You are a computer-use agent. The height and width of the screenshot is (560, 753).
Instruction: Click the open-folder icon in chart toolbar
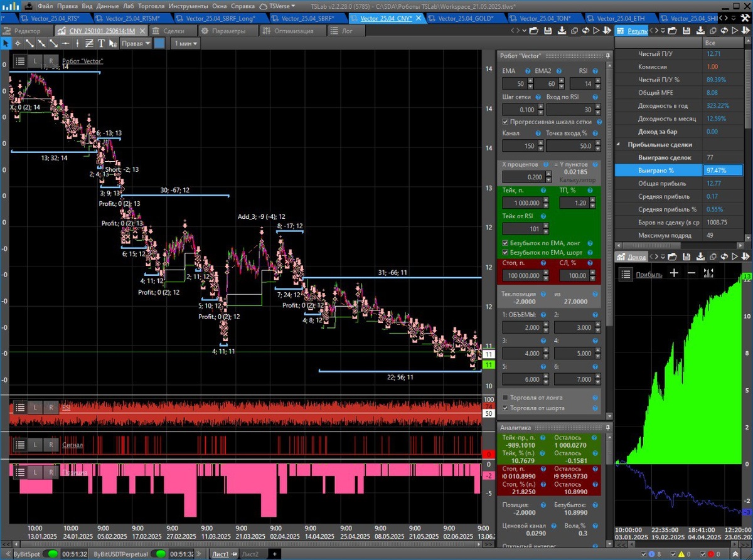tap(533, 30)
